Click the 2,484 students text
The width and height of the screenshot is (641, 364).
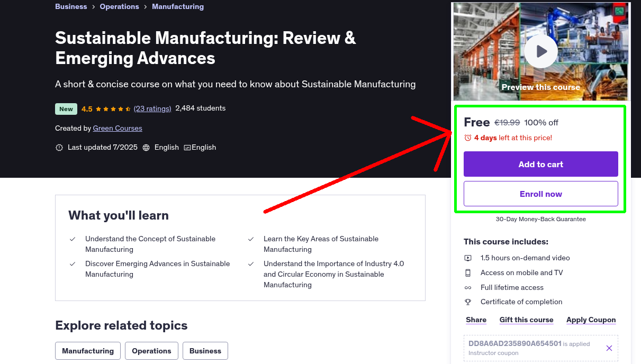click(x=201, y=108)
